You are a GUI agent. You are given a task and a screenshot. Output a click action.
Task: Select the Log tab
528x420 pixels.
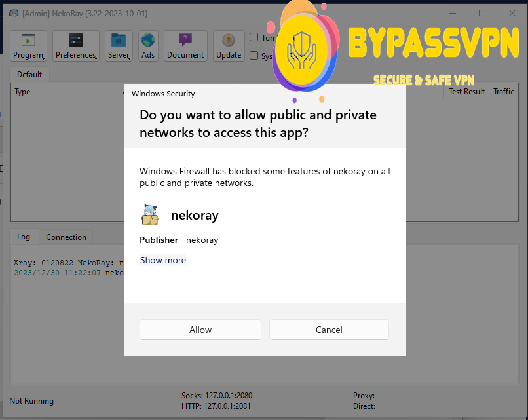pos(24,237)
